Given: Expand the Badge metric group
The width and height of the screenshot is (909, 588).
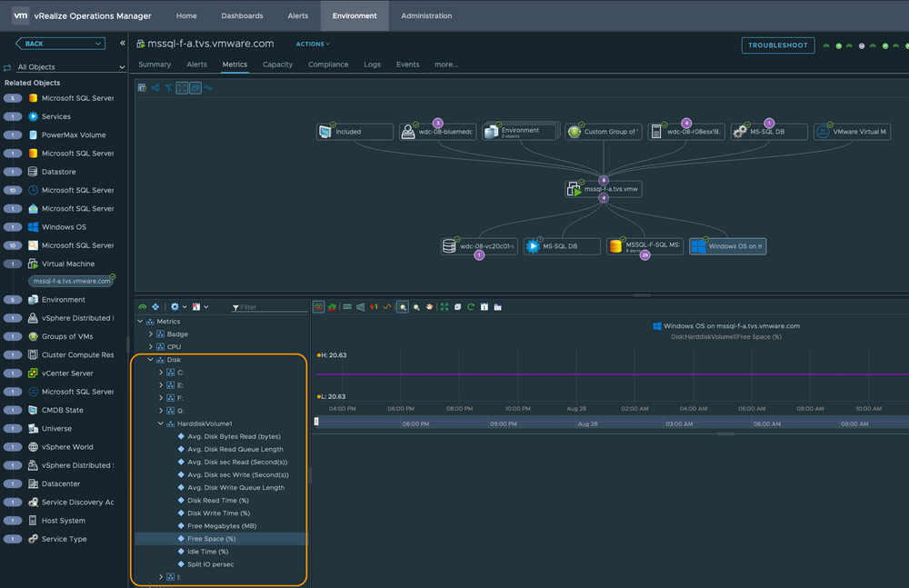Looking at the screenshot, I should coord(151,334).
